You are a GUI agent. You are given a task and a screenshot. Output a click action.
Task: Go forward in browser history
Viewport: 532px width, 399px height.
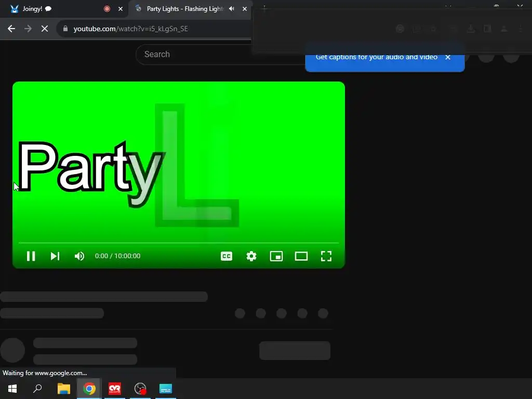28,29
